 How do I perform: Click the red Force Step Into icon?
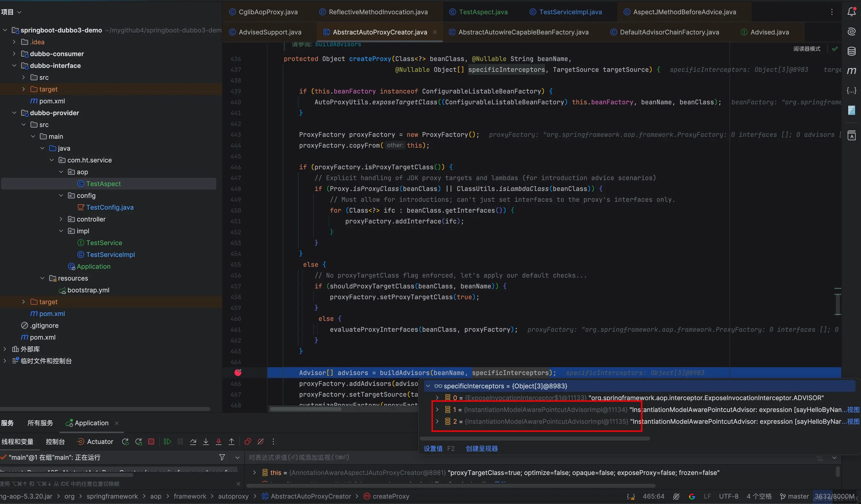click(219, 441)
